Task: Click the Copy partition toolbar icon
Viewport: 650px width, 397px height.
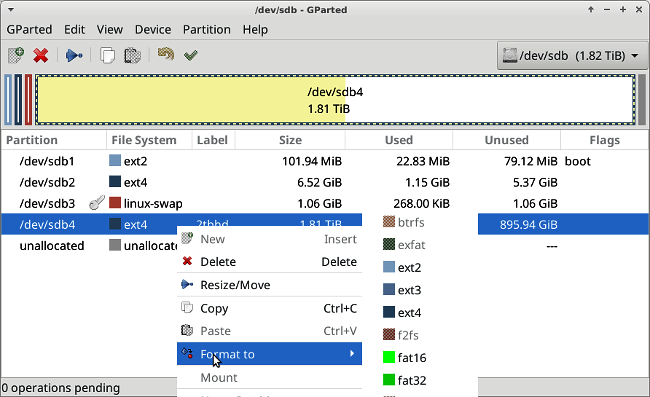Action: [107, 55]
